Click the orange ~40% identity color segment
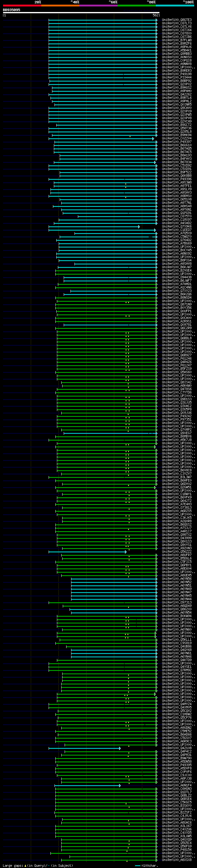Viewport: 197px width, 868px height. coord(60,6)
